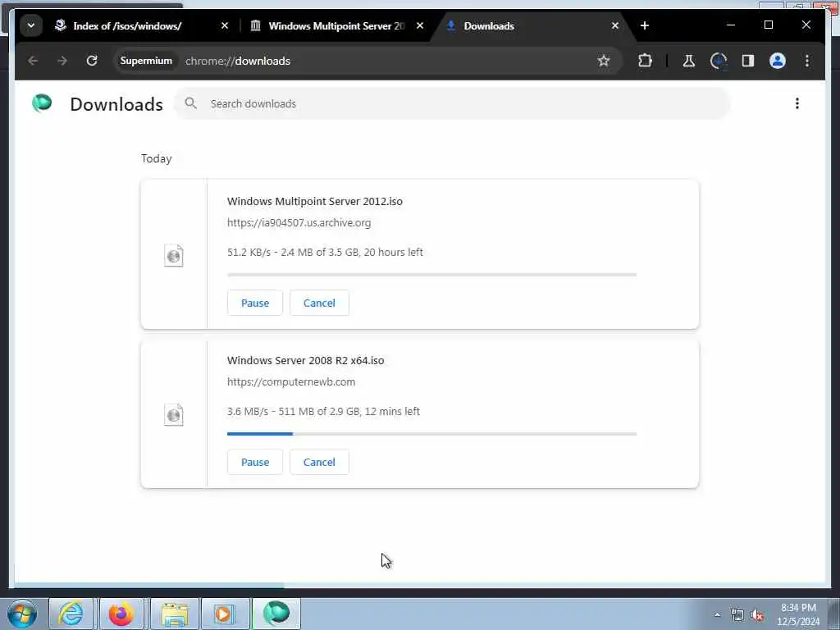840x630 pixels.
Task: Open the ia904507.us.archive.org source link
Action: click(x=299, y=222)
